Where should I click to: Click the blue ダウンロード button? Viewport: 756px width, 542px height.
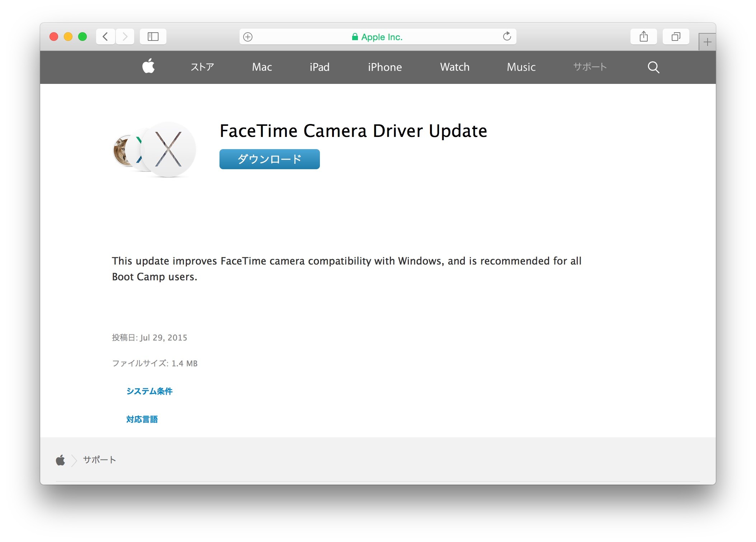coord(270,159)
